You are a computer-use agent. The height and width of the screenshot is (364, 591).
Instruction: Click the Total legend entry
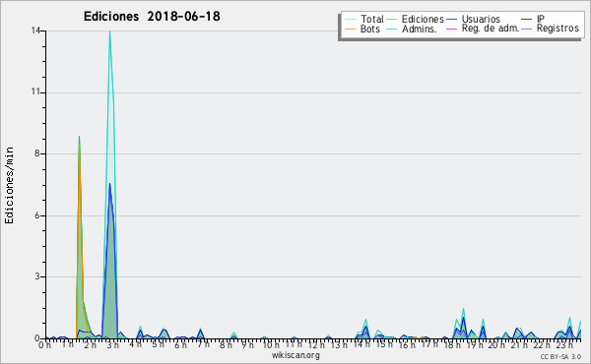(372, 19)
